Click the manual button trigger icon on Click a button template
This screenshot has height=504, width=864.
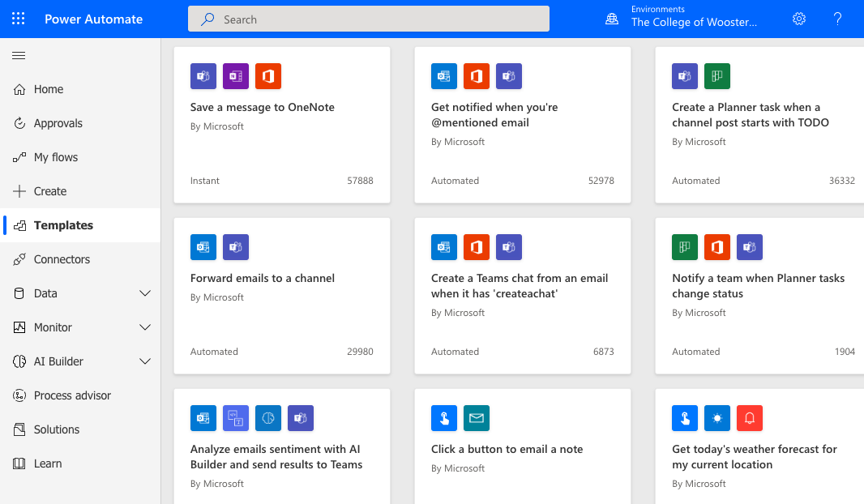[443, 418]
